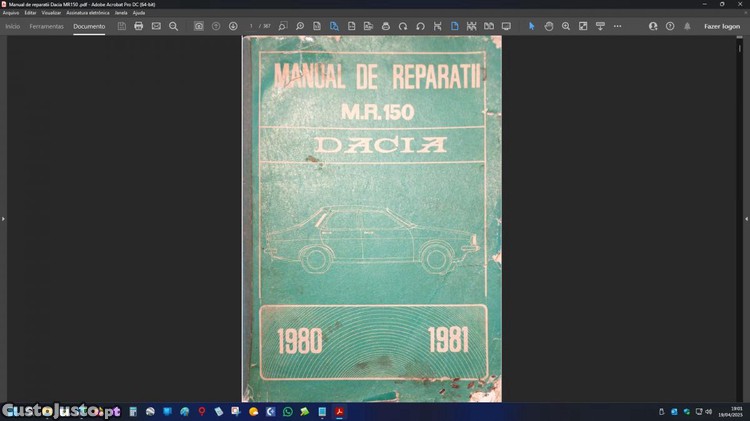Image resolution: width=750 pixels, height=421 pixels.
Task: Click the Print file icon
Action: (139, 26)
